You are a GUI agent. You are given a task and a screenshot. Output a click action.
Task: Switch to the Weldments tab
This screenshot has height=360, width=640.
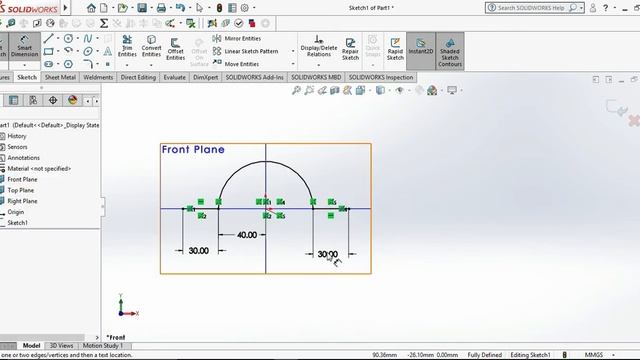coord(98,77)
